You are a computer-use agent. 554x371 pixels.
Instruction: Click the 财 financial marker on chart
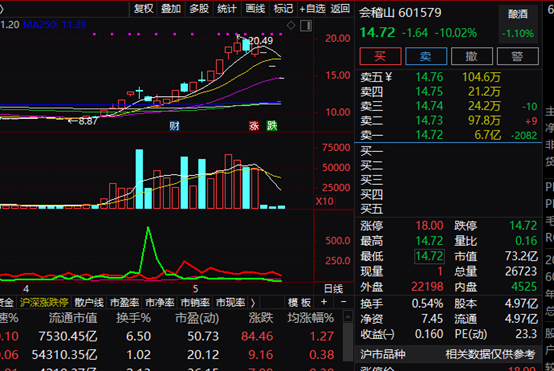tap(174, 125)
